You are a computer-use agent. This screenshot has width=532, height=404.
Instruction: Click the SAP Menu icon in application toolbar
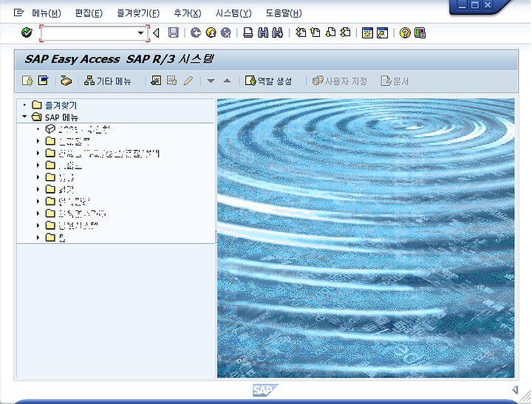click(43, 81)
